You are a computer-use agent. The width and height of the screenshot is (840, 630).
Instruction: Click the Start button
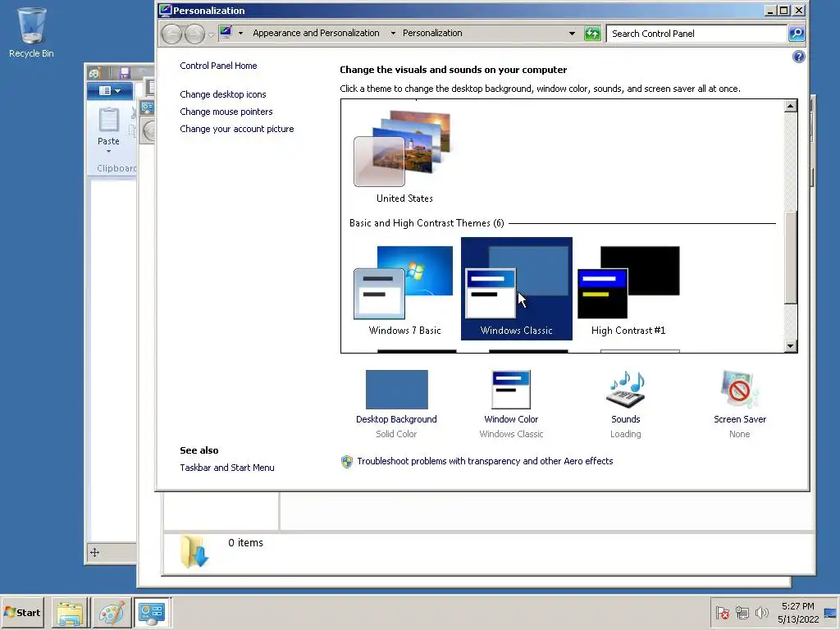pos(22,612)
